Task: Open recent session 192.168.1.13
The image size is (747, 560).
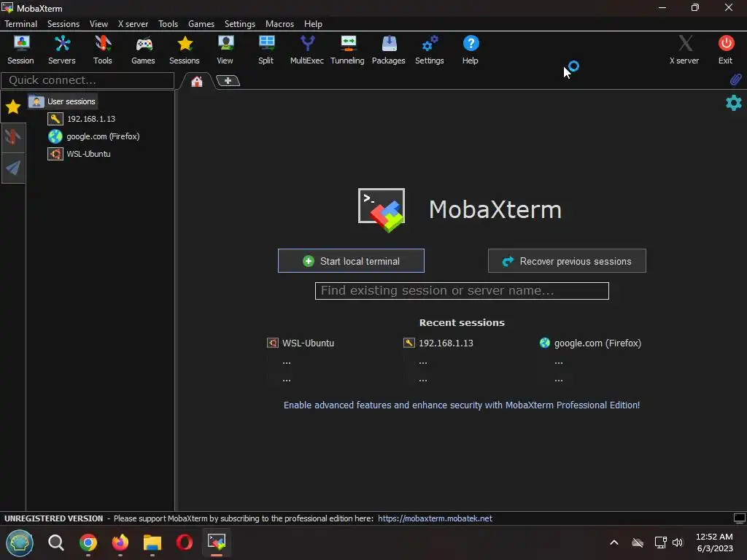Action: 438,343
